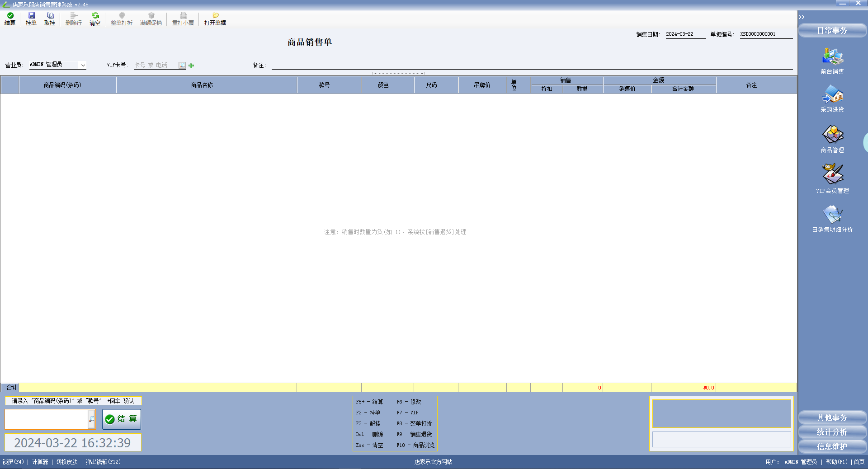Click the 清空 clear toolbar icon
868x469 pixels.
(x=95, y=19)
